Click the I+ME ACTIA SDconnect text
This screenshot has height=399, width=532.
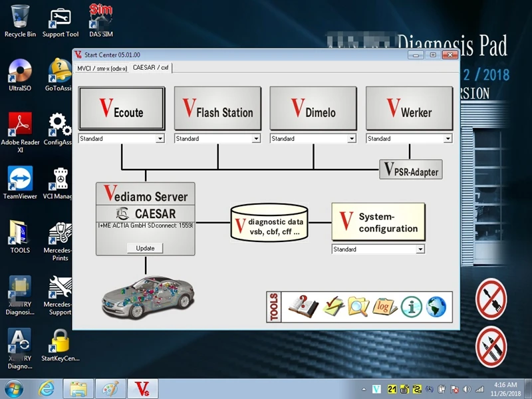(x=146, y=225)
